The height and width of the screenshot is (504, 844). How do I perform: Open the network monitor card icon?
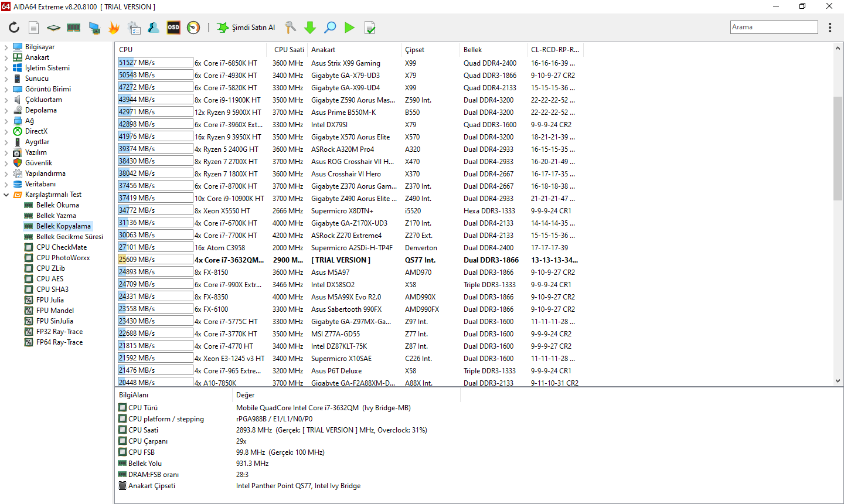94,27
